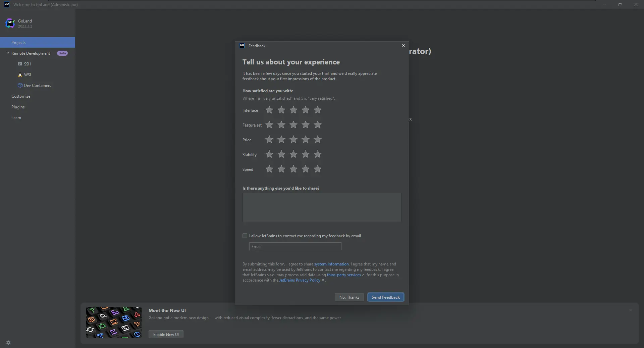
Task: Open the system information link
Action: 331,264
